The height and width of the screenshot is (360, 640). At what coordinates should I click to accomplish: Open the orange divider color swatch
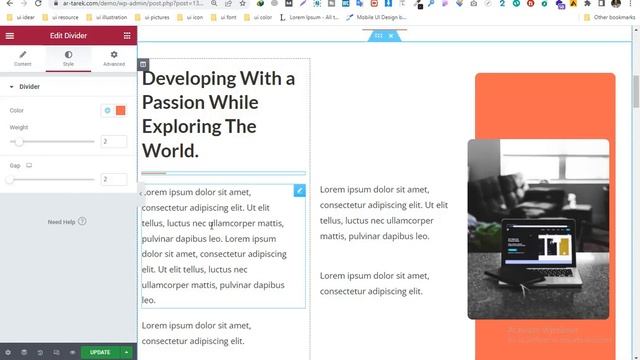pyautogui.click(x=120, y=110)
